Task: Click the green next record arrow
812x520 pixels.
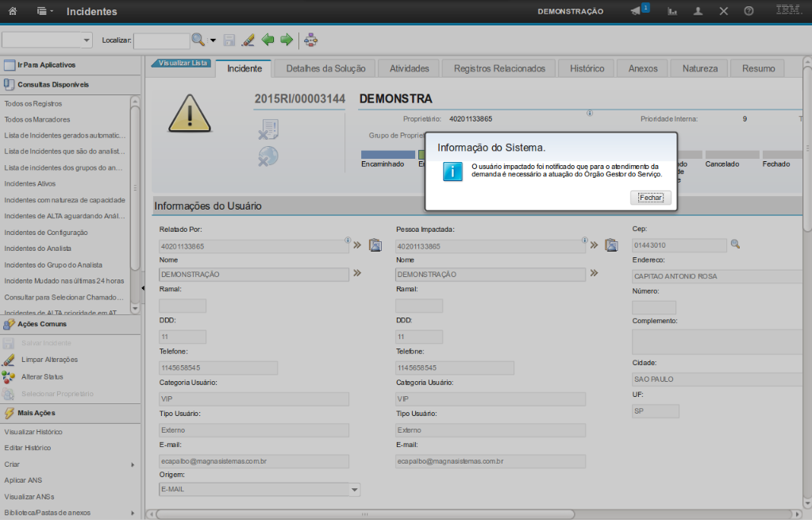Action: coord(287,39)
